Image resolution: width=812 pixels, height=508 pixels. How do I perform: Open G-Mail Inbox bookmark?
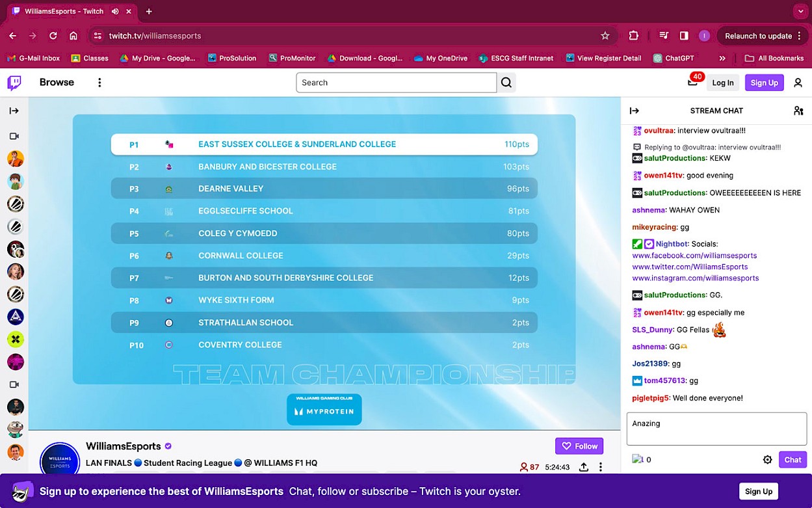[x=33, y=58]
